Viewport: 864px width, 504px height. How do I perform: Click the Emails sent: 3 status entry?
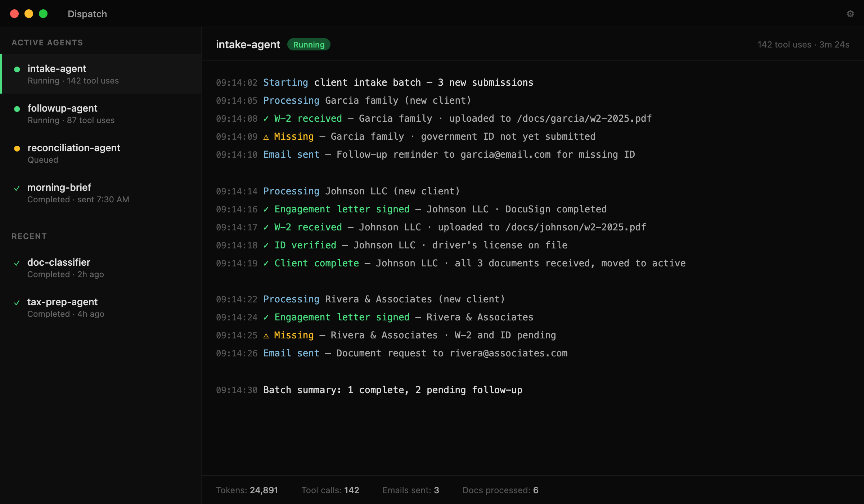pos(410,490)
